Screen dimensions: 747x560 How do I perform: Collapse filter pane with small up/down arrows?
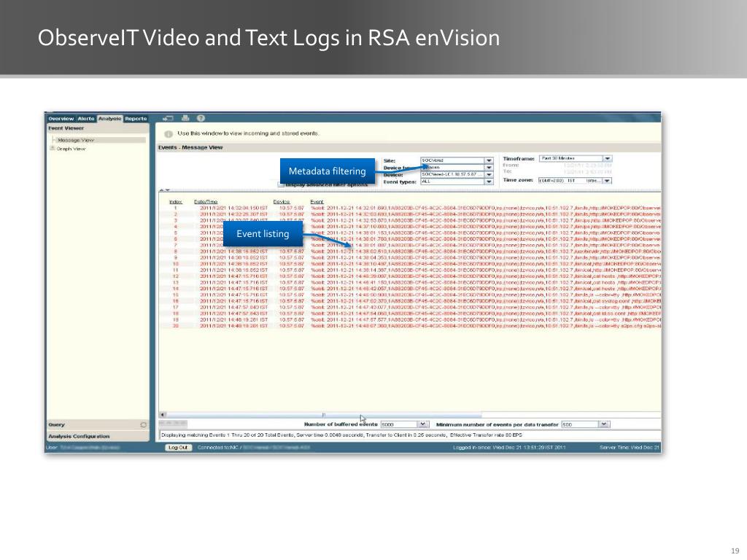[164, 190]
